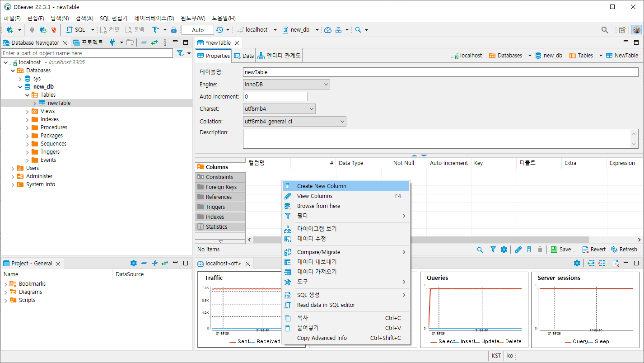Click the Refresh button
The height and width of the screenshot is (363, 644).
(x=624, y=250)
